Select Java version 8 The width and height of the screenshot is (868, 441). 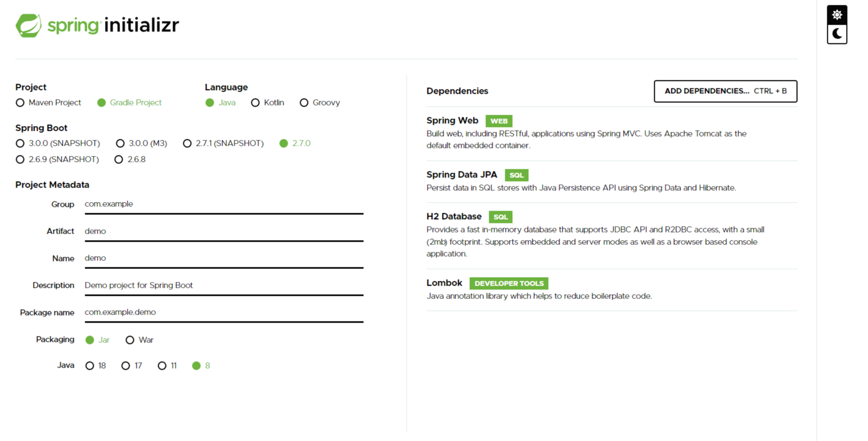[x=201, y=365]
